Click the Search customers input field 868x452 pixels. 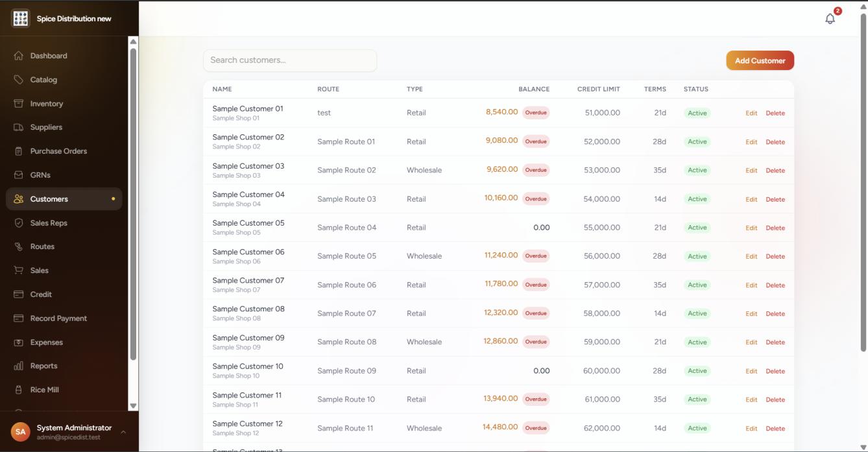(290, 60)
